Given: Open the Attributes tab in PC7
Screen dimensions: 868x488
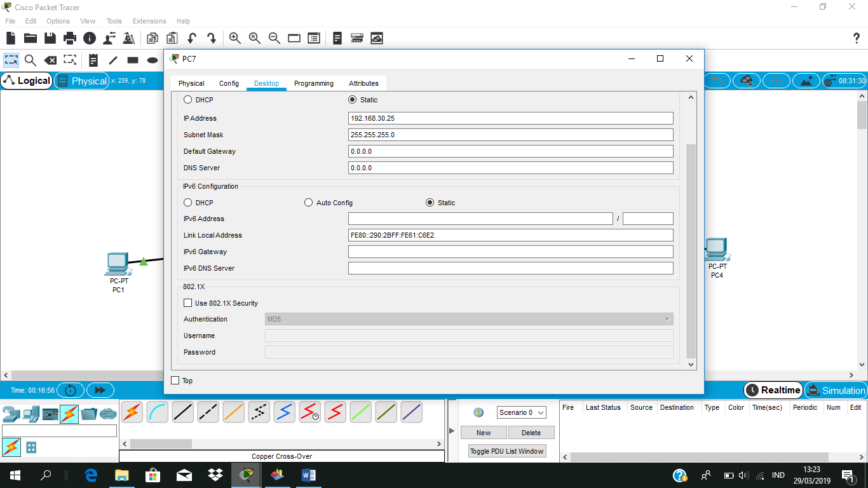Looking at the screenshot, I should pyautogui.click(x=363, y=83).
